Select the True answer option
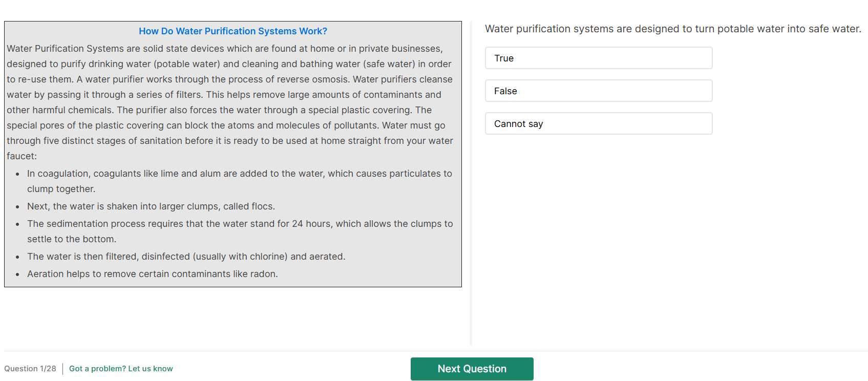 click(x=598, y=58)
